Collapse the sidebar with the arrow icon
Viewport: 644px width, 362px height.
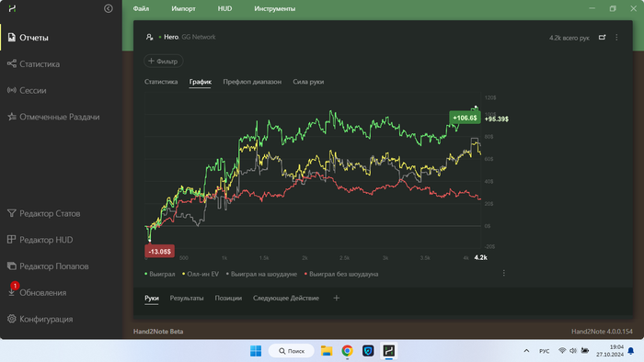click(x=108, y=8)
